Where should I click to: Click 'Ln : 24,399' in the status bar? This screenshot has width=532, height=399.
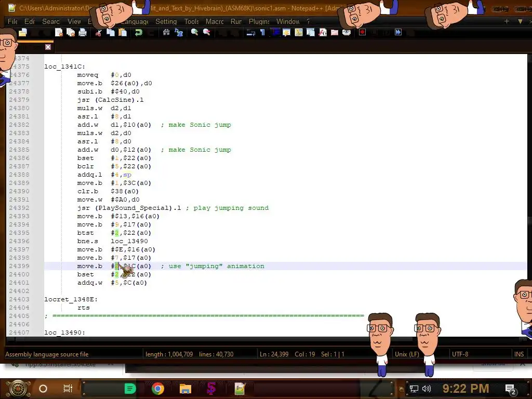274,354
